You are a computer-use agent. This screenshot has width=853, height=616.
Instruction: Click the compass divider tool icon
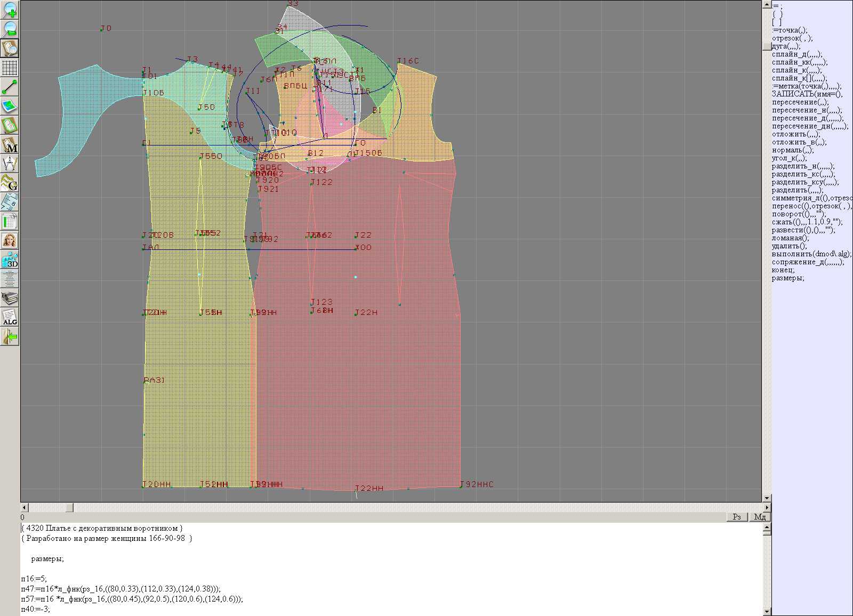10,164
